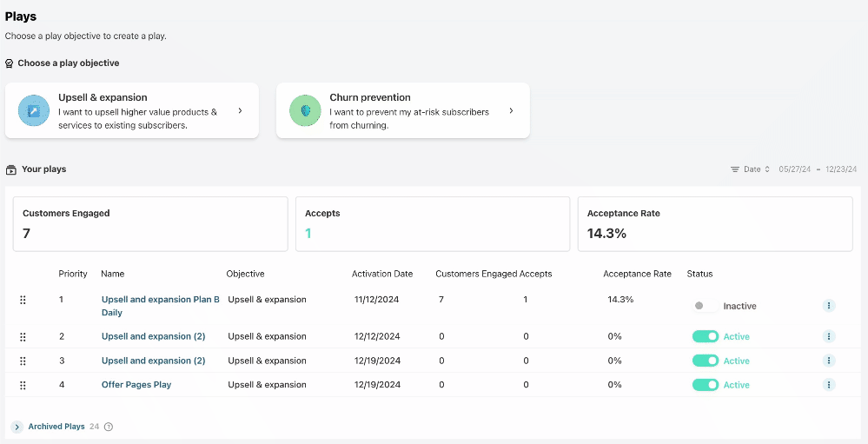Viewport: 868px width, 444px height.
Task: Click the Plays page heading
Action: (x=21, y=17)
